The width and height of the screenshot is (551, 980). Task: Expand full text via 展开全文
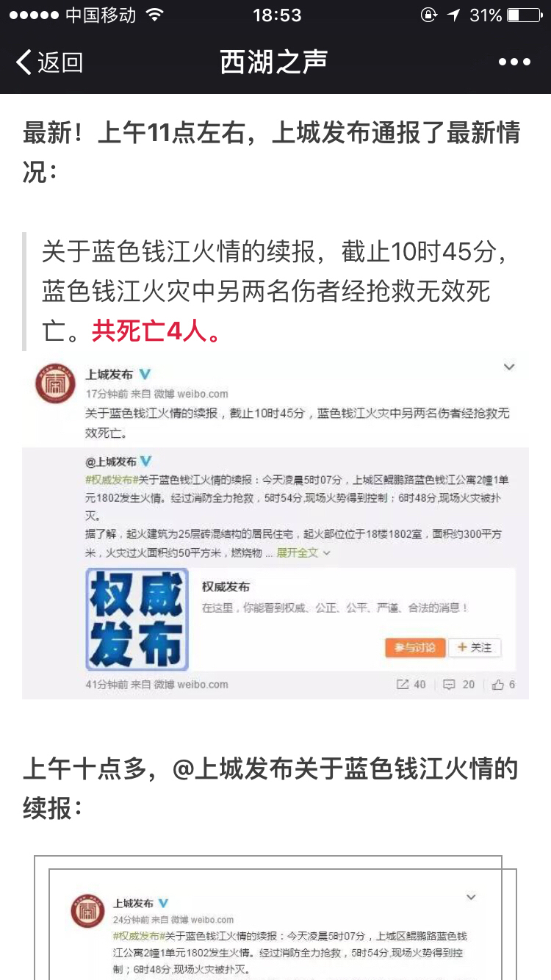pyautogui.click(x=303, y=552)
